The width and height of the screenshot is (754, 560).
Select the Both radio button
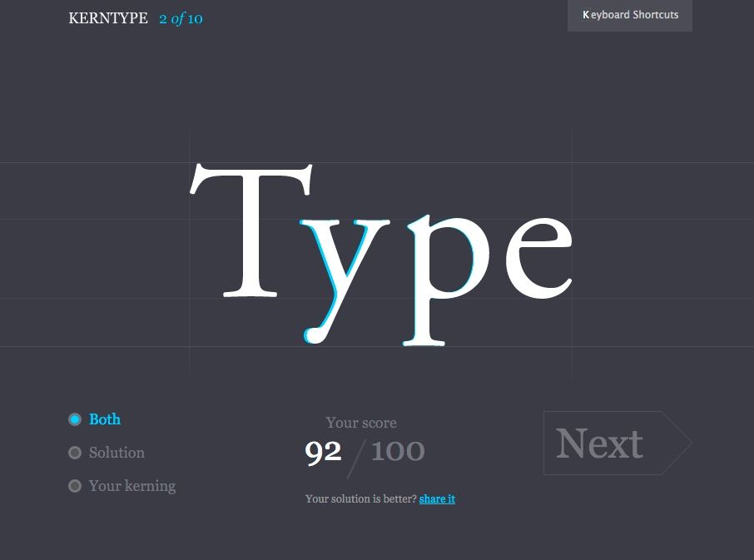point(75,419)
